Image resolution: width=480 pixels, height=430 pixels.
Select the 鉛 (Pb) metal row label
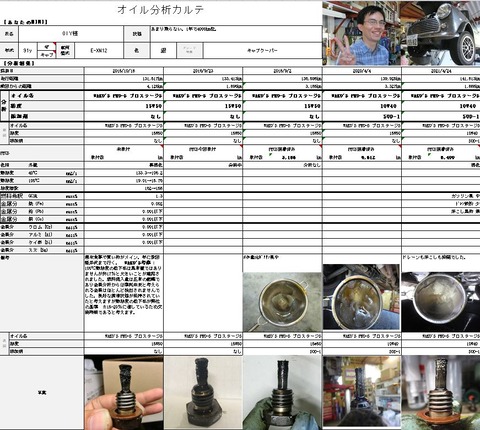click(x=42, y=211)
